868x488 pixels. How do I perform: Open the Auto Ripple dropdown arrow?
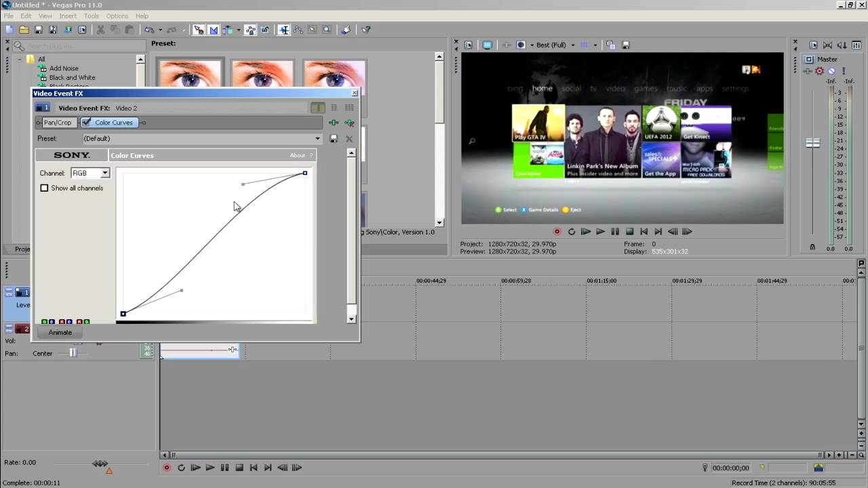pyautogui.click(x=238, y=30)
